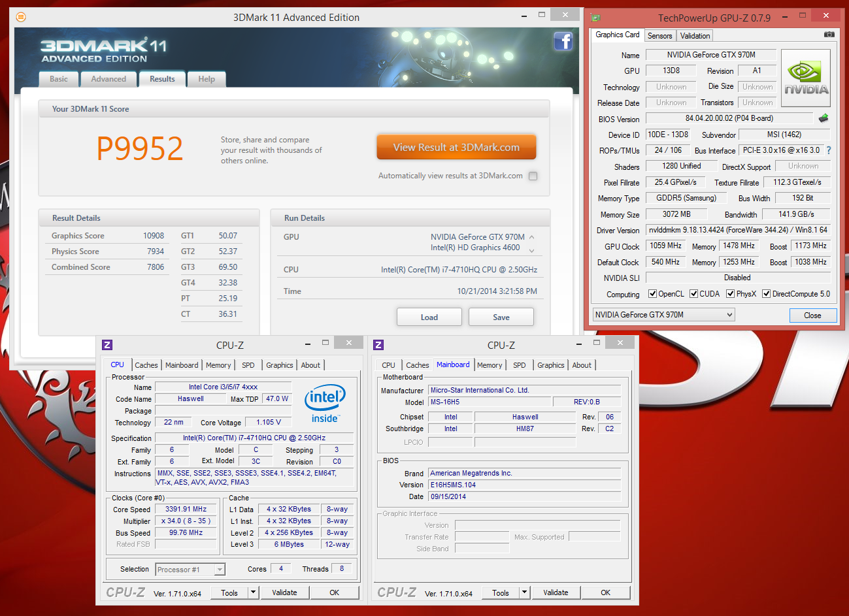Toggle the OpenCL checkbox in GPU-Z
Viewport: 849px width, 616px height.
point(652,294)
